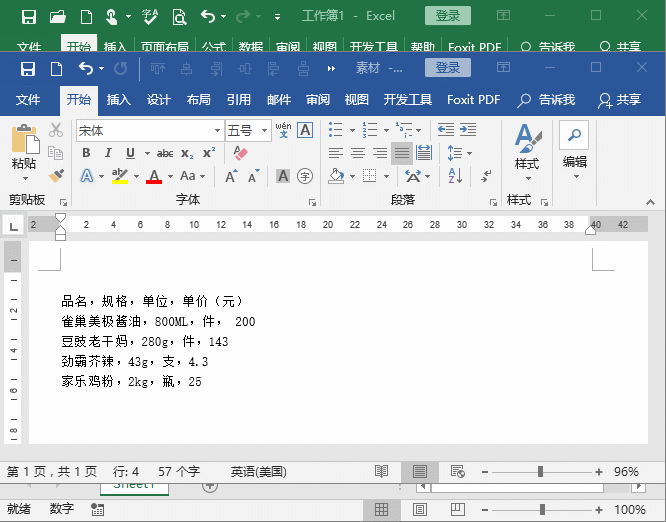Screen dimensions: 666x522
Task: Select the Format Painter brush
Action: point(56,175)
